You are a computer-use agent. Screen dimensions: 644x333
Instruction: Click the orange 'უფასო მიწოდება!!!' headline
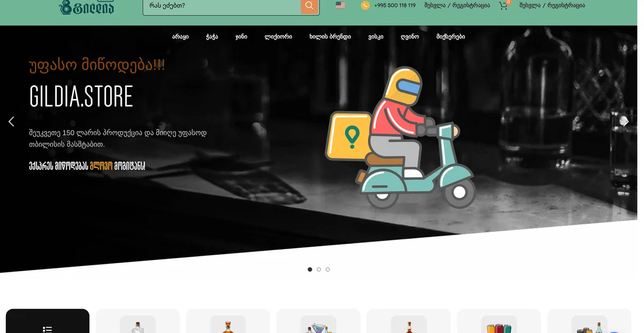[97, 66]
